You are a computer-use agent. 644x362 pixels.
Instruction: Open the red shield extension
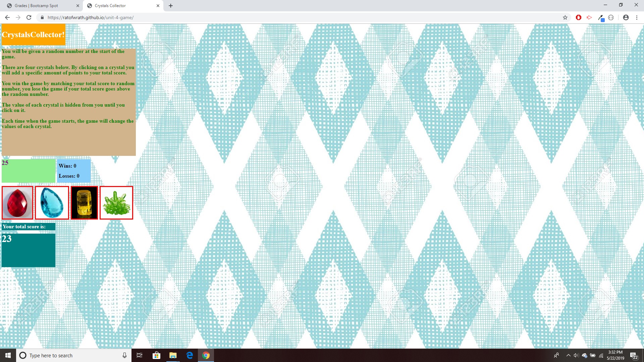(x=578, y=17)
